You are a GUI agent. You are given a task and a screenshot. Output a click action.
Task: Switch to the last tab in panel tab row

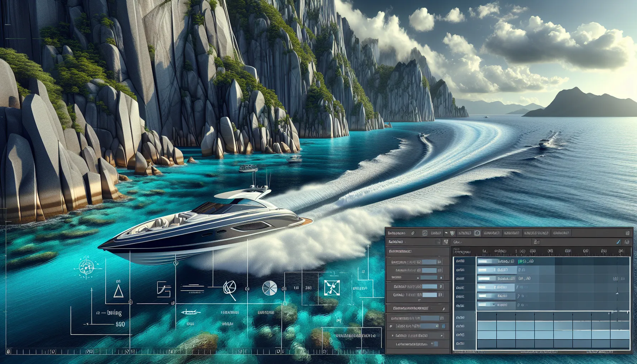(x=561, y=233)
